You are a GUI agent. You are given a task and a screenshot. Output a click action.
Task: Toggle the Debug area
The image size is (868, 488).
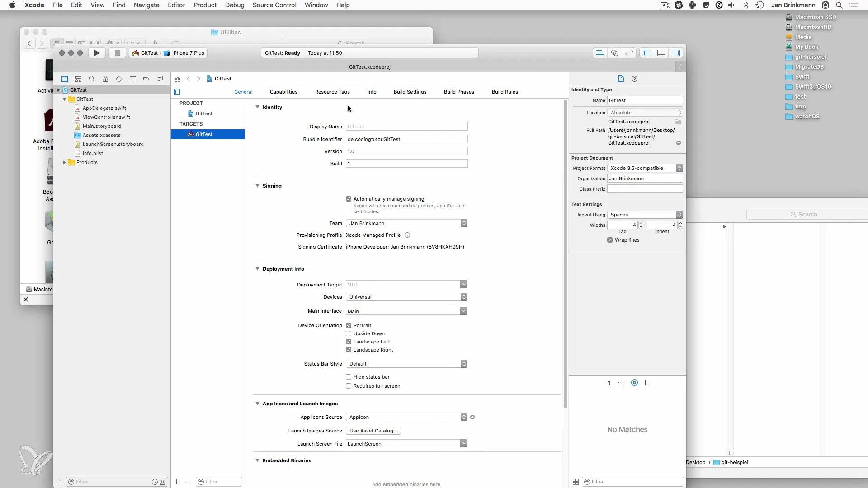[661, 53]
